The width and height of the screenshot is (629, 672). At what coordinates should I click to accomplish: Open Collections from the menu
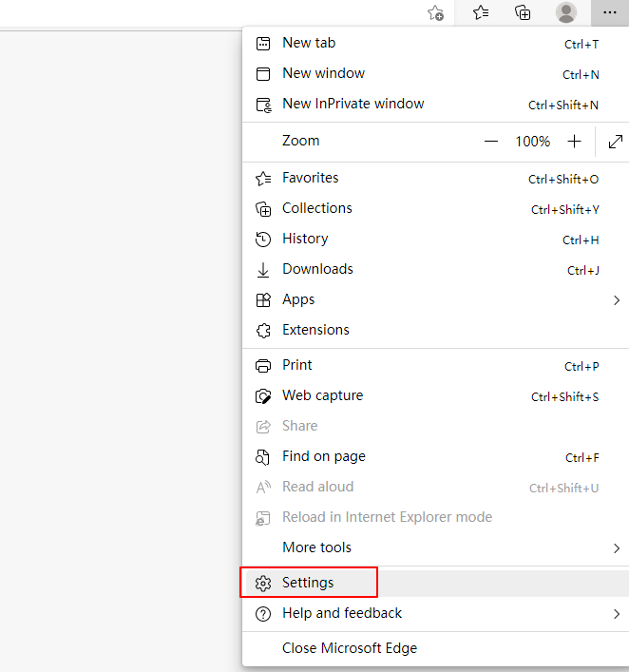(x=435, y=209)
